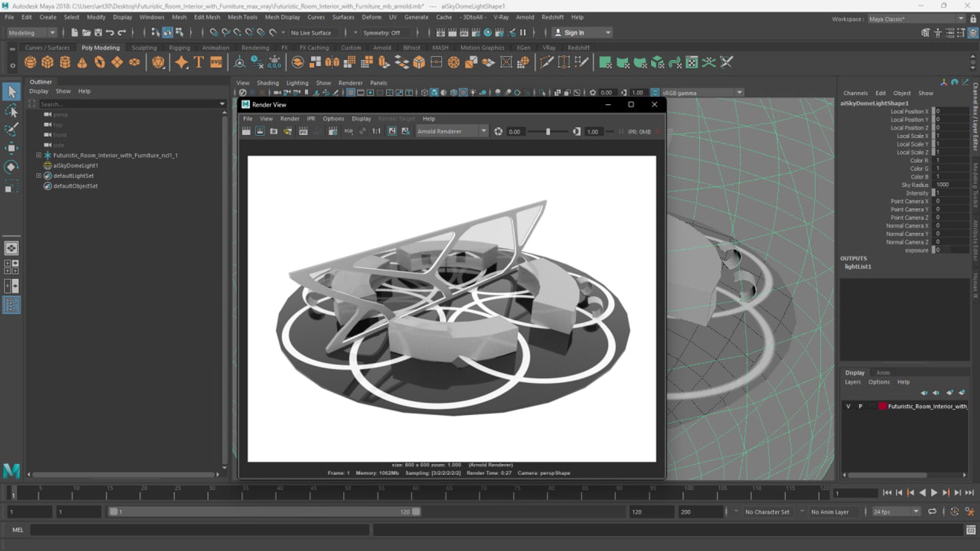Click the exposure slider in Render View
Image resolution: width=980 pixels, height=551 pixels.
[548, 132]
